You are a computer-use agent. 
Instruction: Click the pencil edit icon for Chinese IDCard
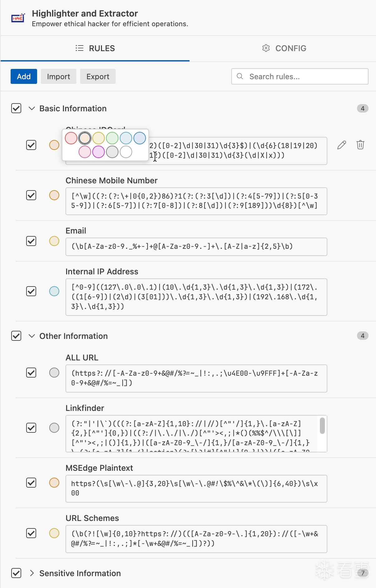341,145
